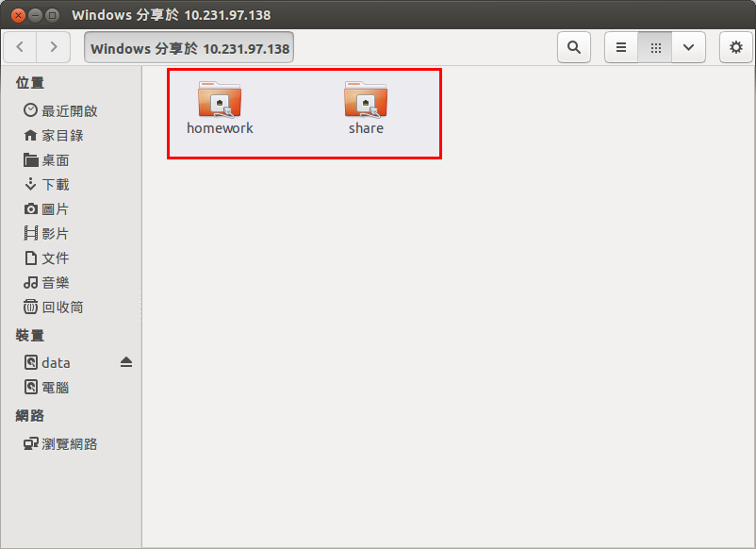
Task: Eject the data device
Action: click(x=126, y=362)
